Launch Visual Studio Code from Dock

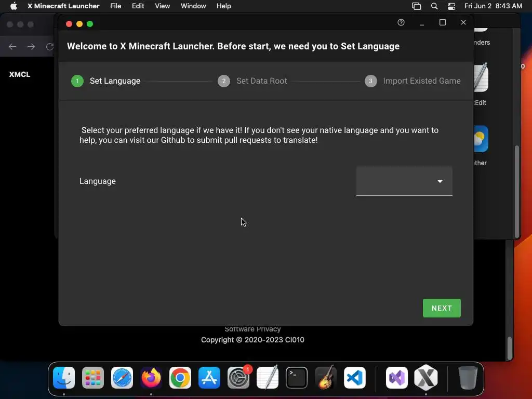pos(355,378)
